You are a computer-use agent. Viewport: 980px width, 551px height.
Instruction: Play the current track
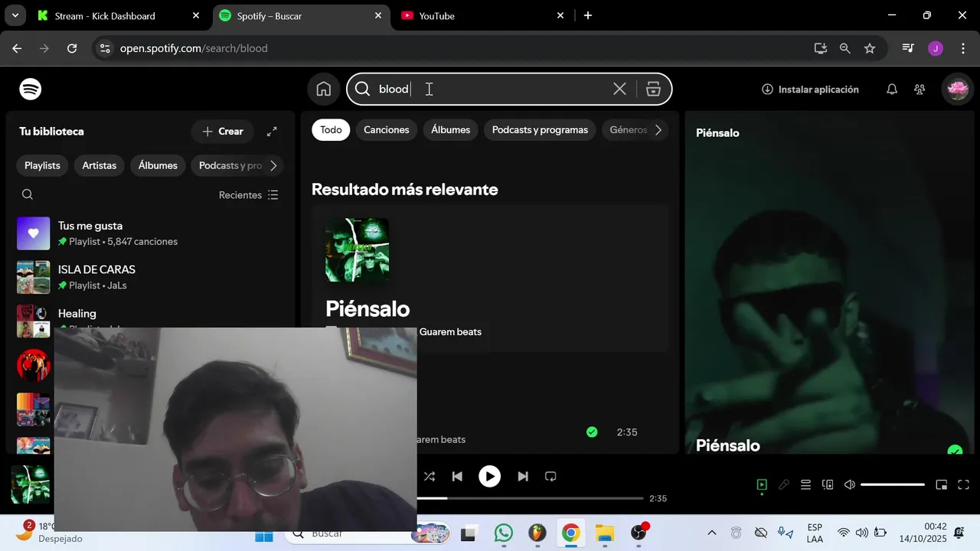tap(489, 477)
